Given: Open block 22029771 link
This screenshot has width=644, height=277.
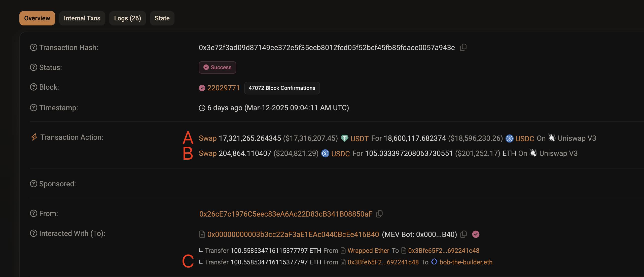Looking at the screenshot, I should (223, 88).
